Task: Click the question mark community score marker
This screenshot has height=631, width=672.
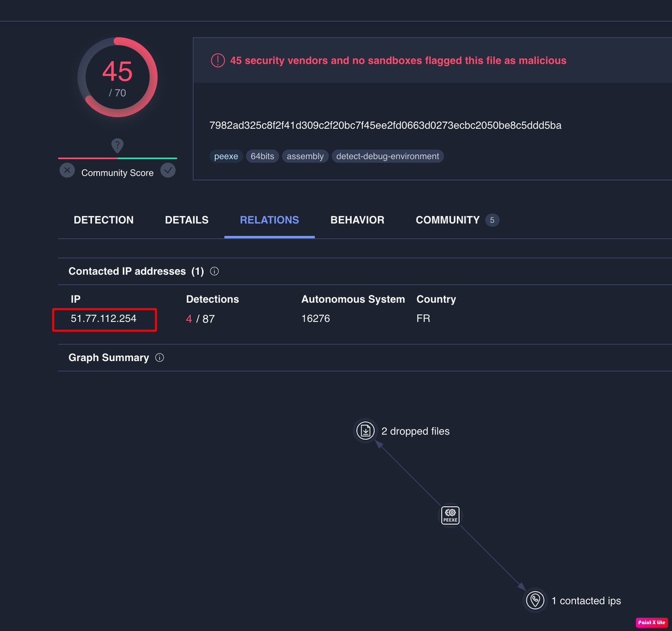Action: click(x=117, y=146)
